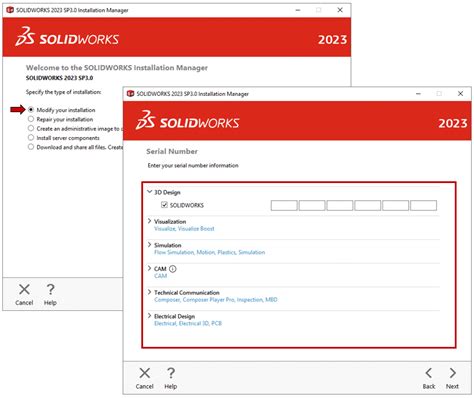
Task: Click fourth serial number field
Action: (368, 205)
